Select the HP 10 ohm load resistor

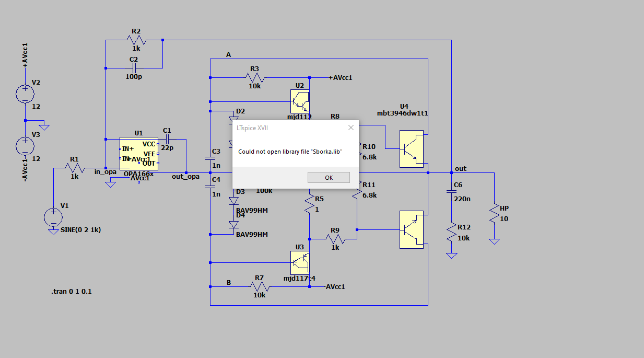click(494, 214)
